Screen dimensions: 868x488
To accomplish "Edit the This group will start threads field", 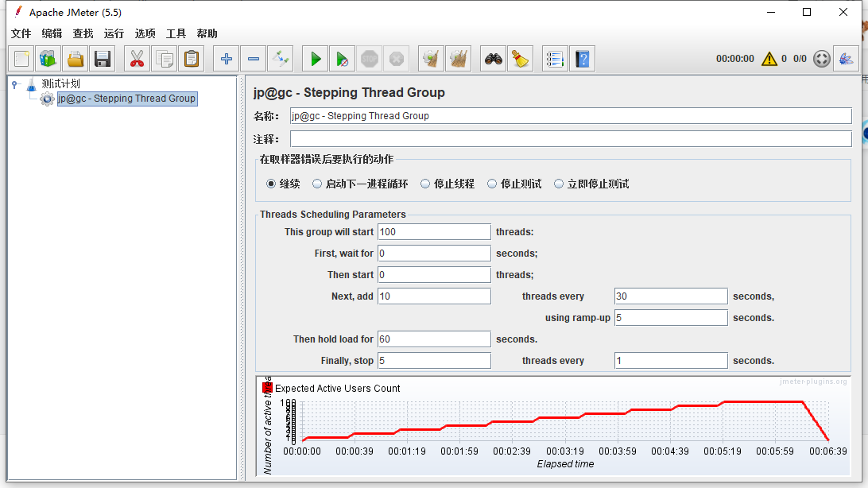I will pos(434,232).
